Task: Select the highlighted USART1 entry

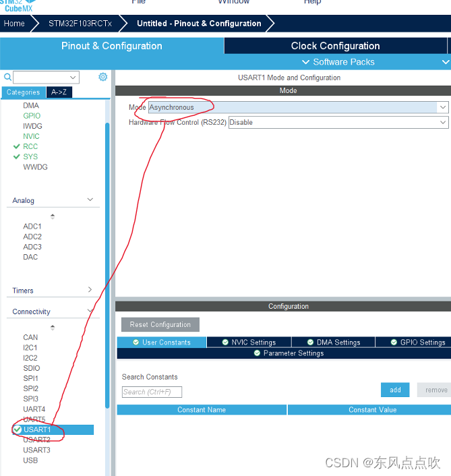Action: pyautogui.click(x=53, y=429)
